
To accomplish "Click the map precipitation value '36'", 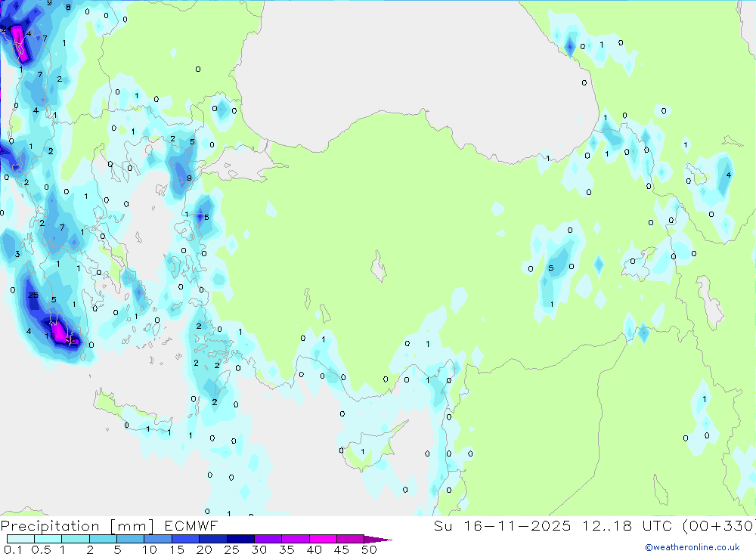I will tap(71, 340).
